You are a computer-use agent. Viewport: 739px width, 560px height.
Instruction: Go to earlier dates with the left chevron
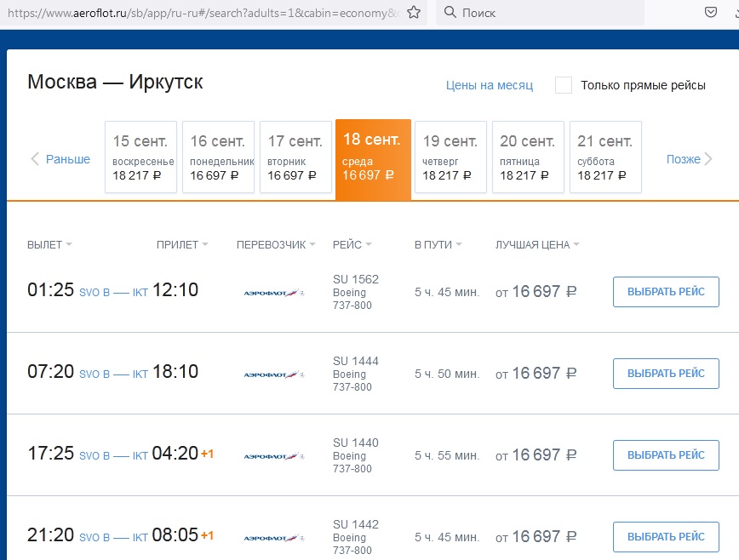(x=35, y=159)
